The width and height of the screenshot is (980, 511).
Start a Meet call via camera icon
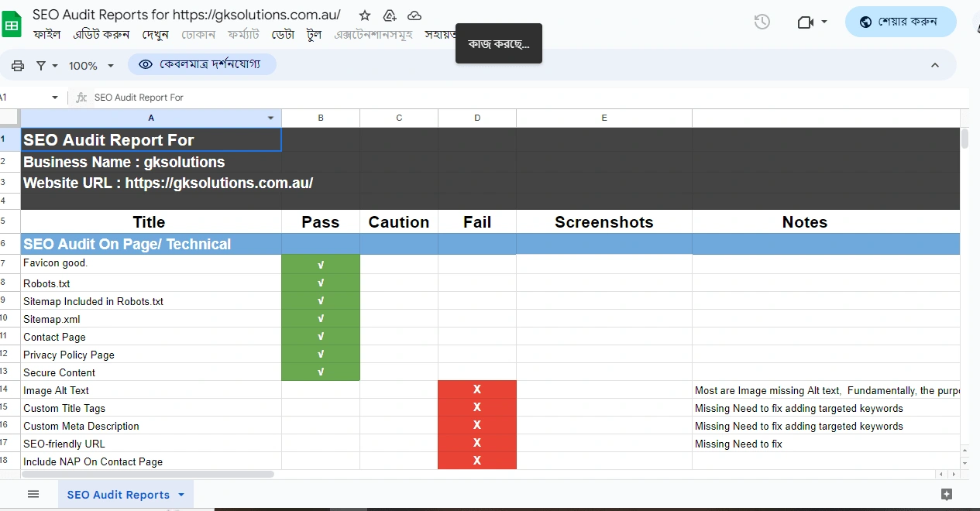click(805, 22)
